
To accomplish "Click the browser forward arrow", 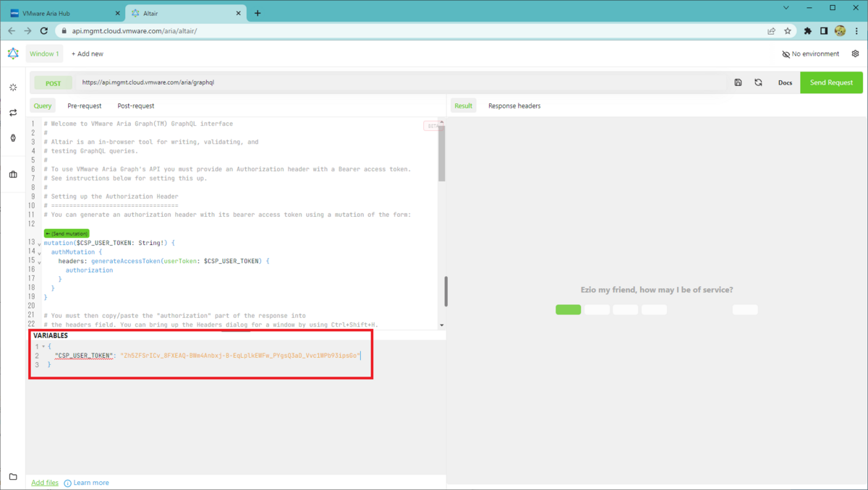I will (27, 31).
